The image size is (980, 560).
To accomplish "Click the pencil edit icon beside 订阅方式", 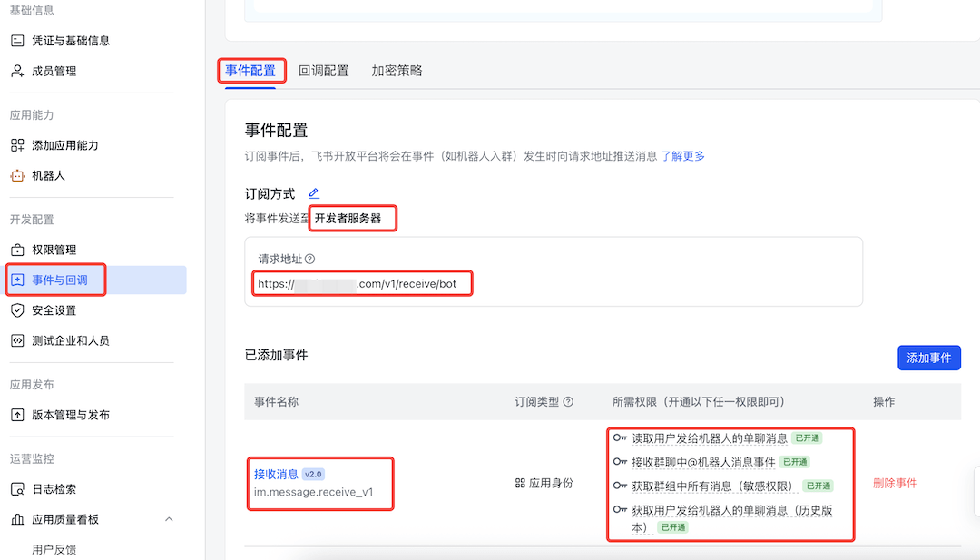I will pyautogui.click(x=314, y=193).
